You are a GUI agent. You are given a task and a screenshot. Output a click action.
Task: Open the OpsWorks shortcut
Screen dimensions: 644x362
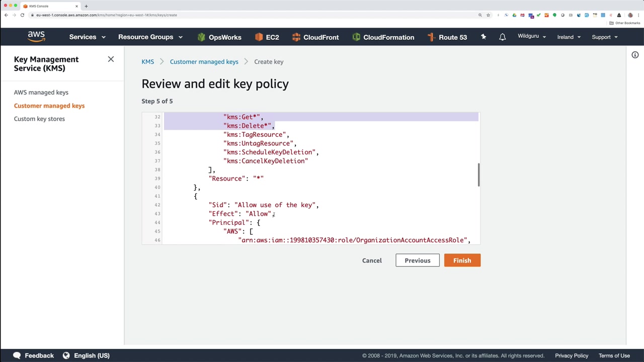pos(219,37)
